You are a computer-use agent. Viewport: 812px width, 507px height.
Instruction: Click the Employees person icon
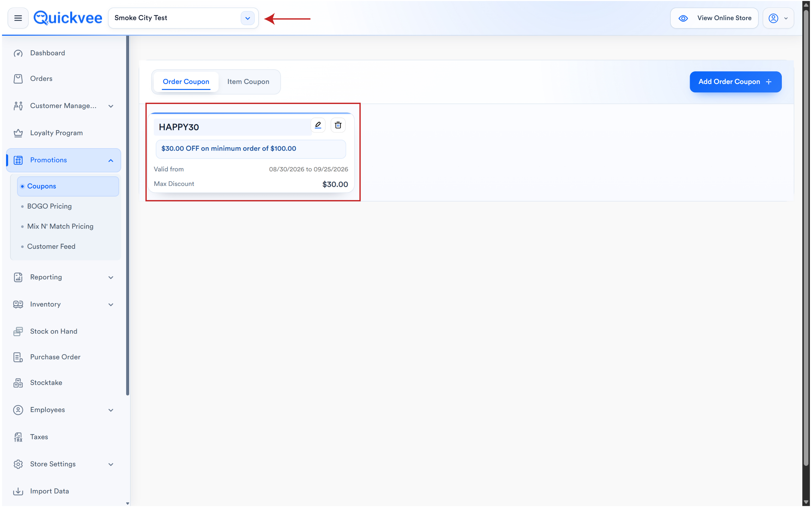[x=18, y=410]
